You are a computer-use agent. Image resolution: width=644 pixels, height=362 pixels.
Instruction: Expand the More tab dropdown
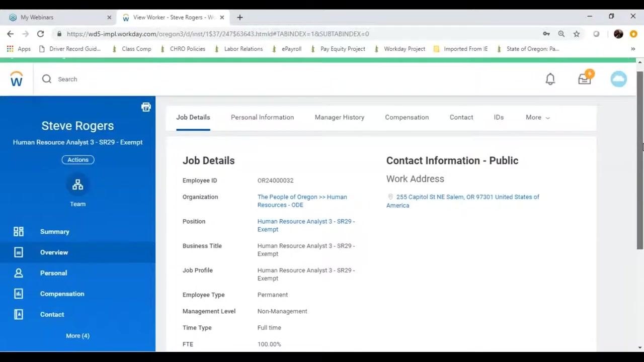538,117
